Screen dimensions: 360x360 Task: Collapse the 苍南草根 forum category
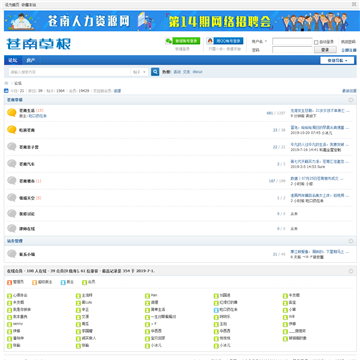[351, 100]
